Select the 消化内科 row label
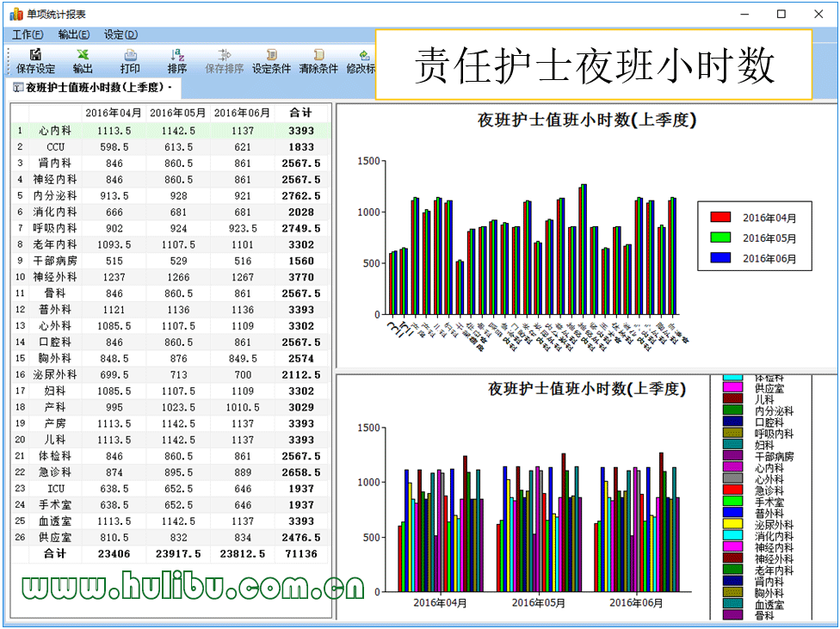 click(54, 213)
